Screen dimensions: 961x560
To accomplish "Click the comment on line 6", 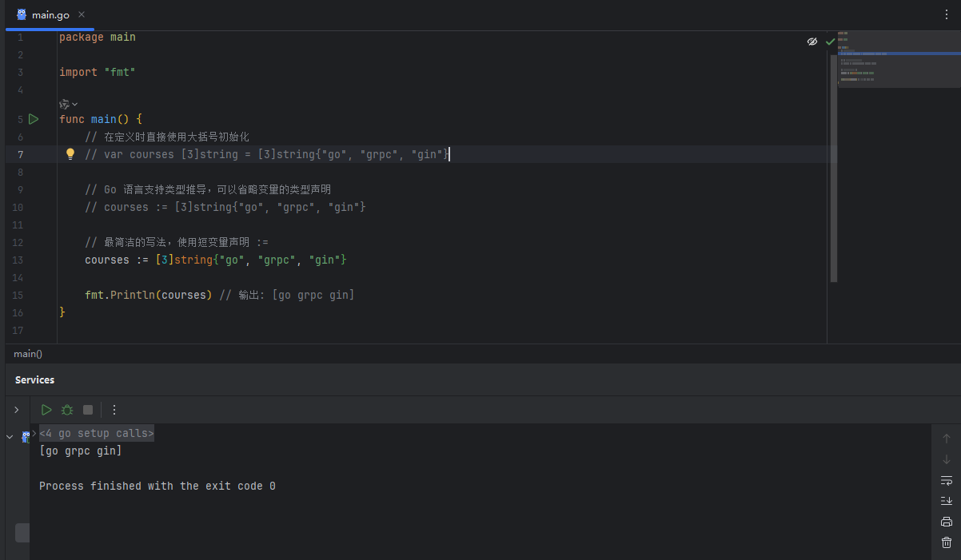I will (167, 137).
